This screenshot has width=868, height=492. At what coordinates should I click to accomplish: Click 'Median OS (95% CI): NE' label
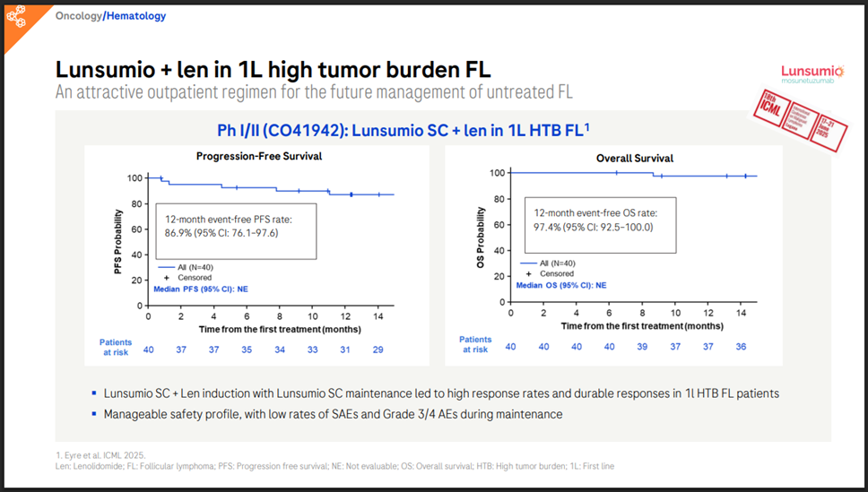(x=561, y=286)
